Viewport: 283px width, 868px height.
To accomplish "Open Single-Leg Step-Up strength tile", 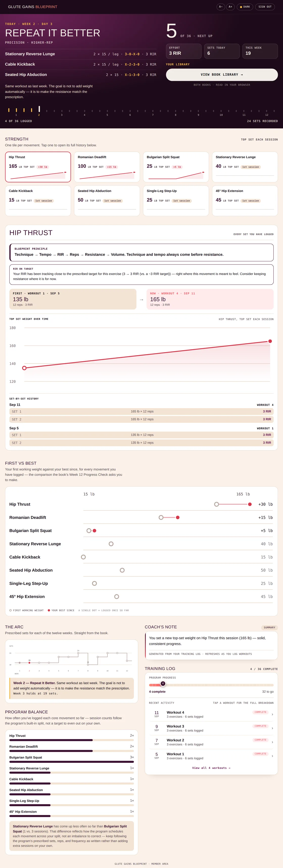I will pyautogui.click(x=176, y=201).
